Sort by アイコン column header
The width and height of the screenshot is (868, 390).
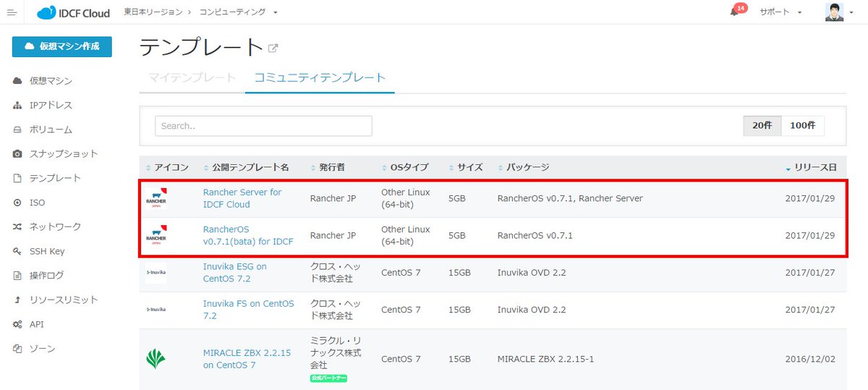(167, 168)
